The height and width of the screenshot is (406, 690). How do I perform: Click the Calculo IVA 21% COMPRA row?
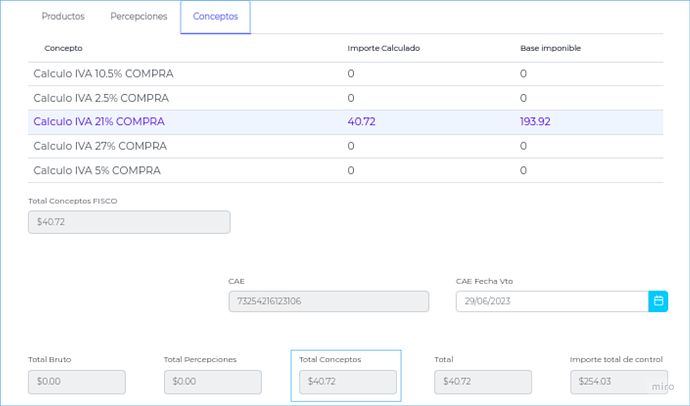99,122
